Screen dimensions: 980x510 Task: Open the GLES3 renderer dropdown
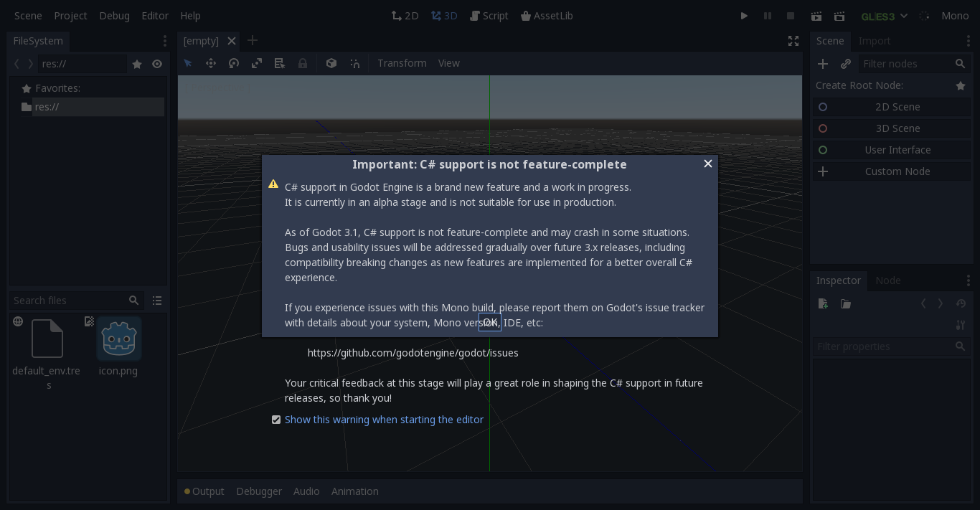click(885, 16)
